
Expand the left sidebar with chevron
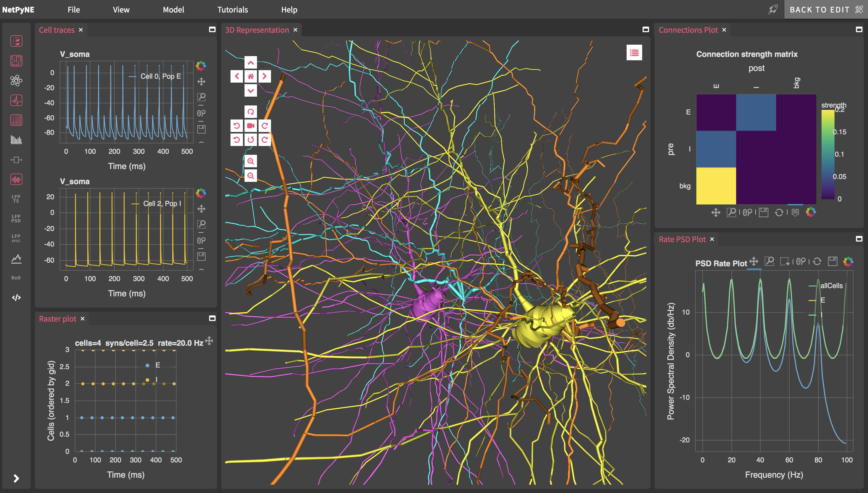16,478
